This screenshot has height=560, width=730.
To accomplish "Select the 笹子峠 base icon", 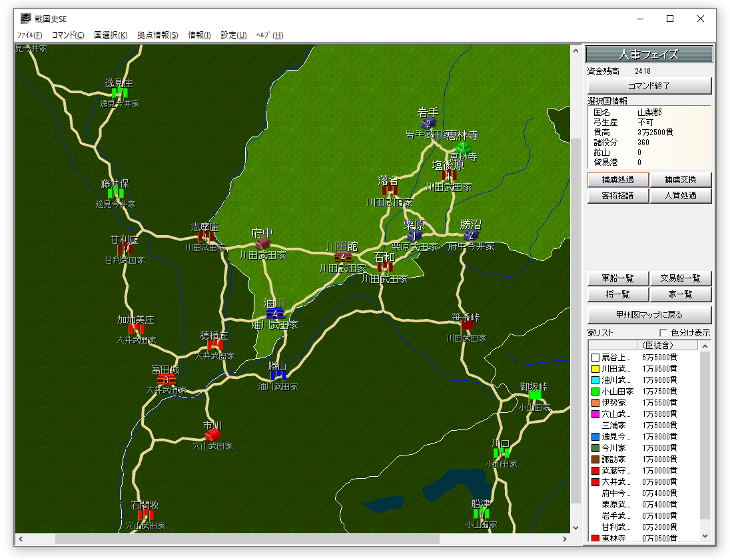I will pyautogui.click(x=467, y=326).
